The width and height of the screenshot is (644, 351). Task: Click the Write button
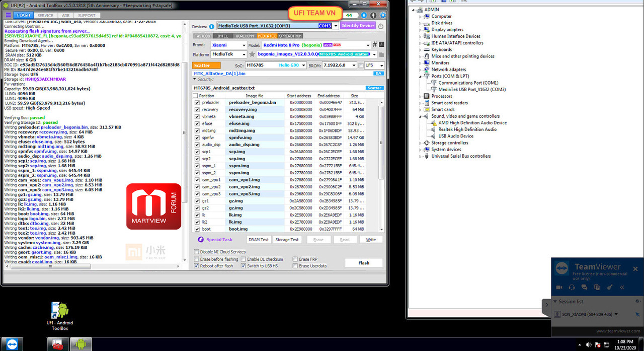click(x=371, y=240)
